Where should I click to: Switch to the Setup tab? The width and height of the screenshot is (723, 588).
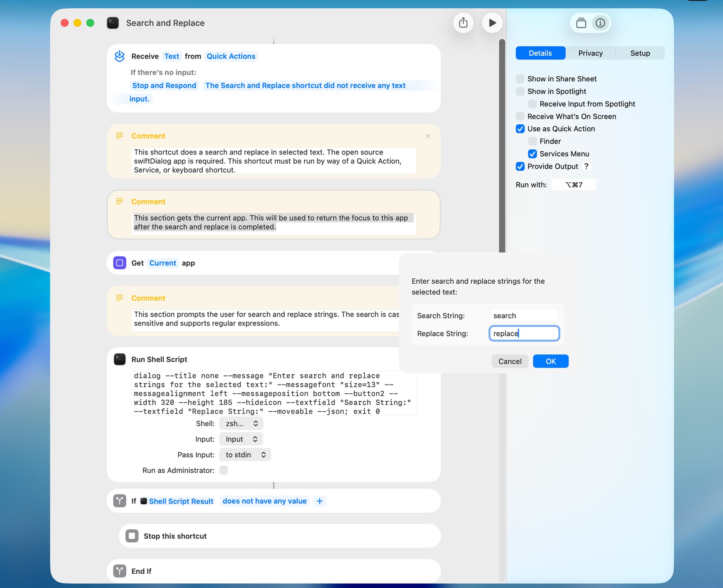pos(640,53)
